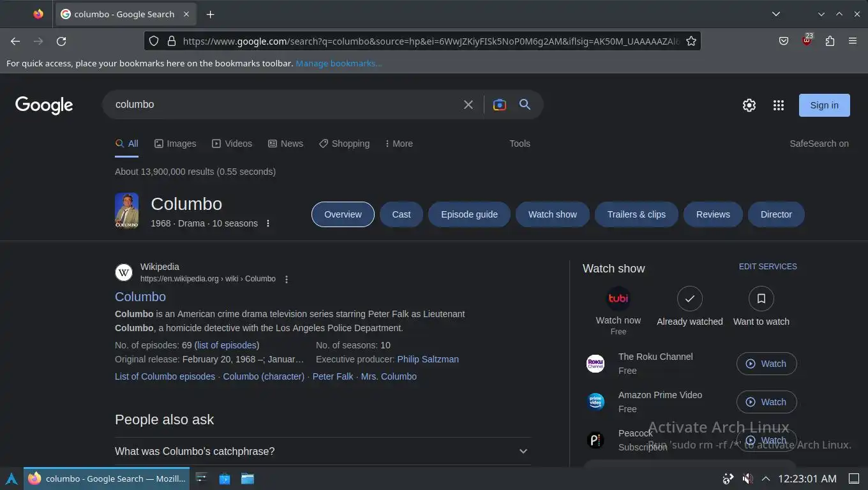Submit search with magnifier icon
Screen dimensions: 868x490
coord(525,105)
